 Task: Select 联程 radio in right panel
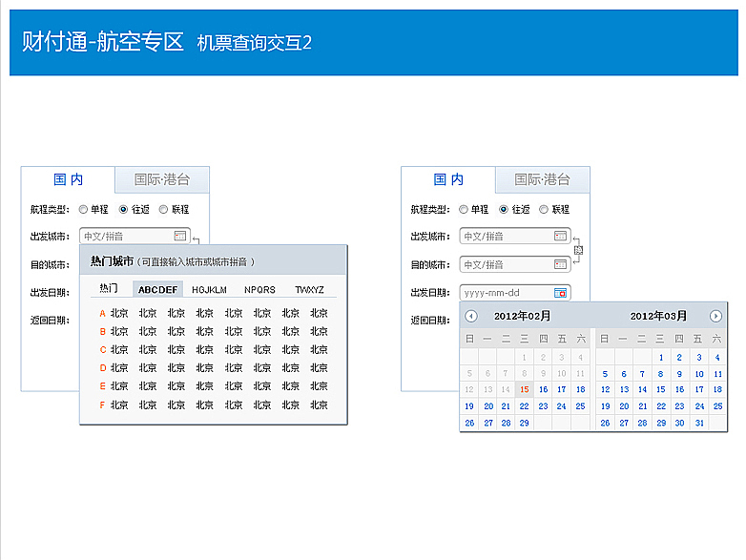pos(544,209)
